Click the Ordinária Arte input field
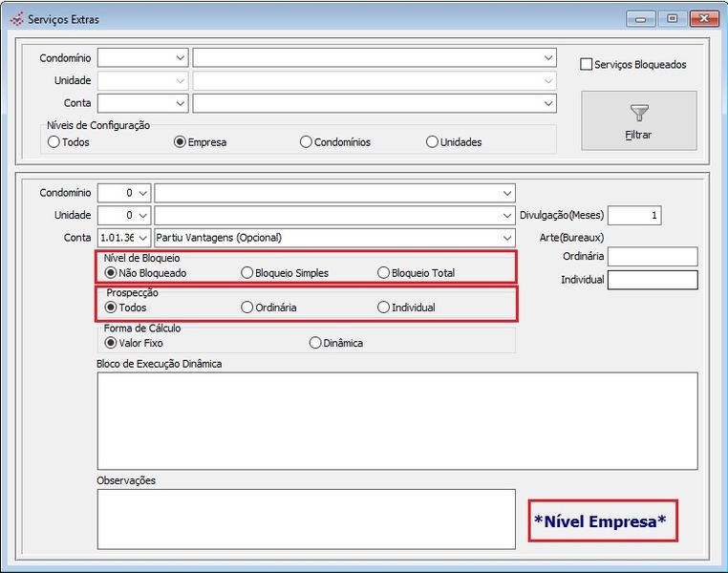This screenshot has height=573, width=728. [x=653, y=257]
